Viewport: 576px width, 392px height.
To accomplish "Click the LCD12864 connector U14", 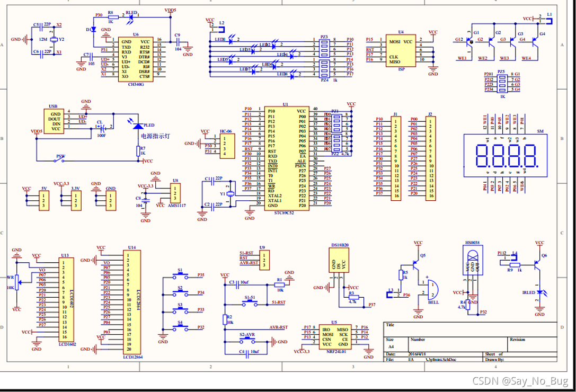I will coord(132,302).
